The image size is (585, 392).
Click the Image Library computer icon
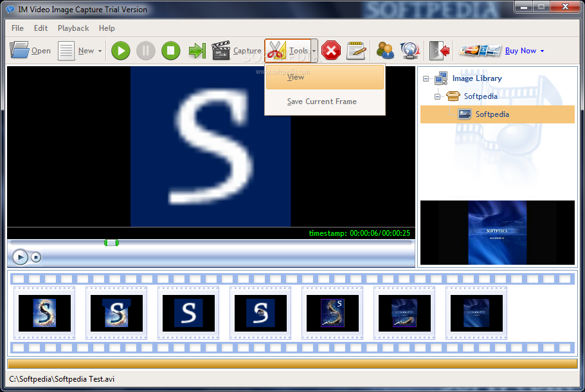point(441,78)
